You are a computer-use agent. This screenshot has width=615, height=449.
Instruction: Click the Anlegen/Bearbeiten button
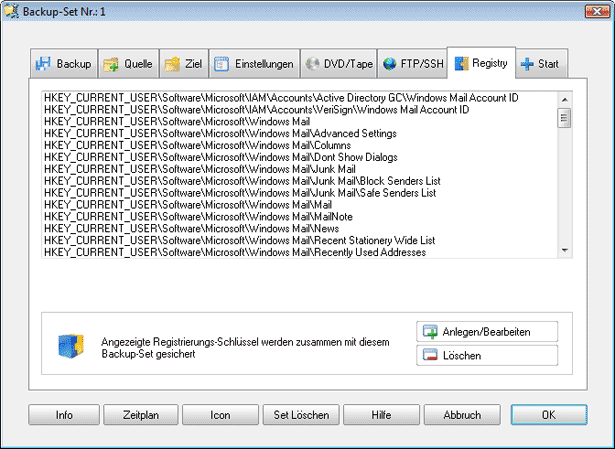click(487, 332)
